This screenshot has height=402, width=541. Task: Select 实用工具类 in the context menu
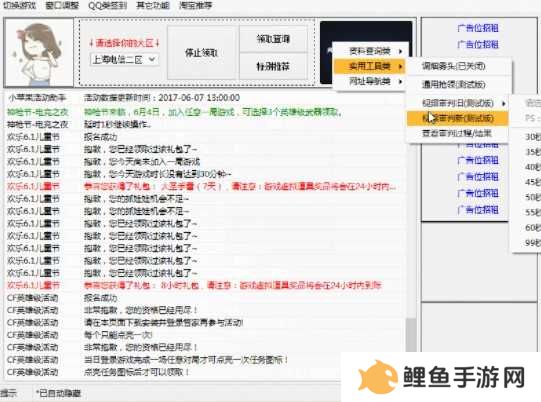click(370, 66)
